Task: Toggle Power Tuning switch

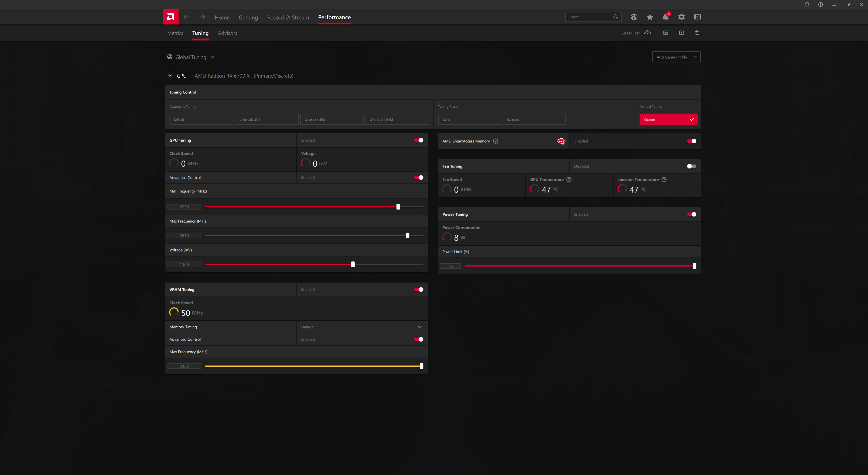Action: coord(691,214)
